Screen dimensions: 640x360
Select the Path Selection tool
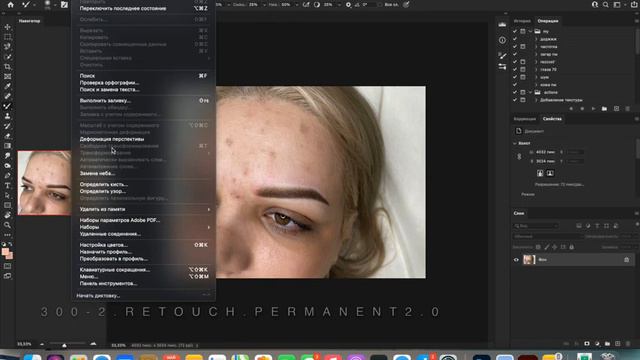click(7, 196)
